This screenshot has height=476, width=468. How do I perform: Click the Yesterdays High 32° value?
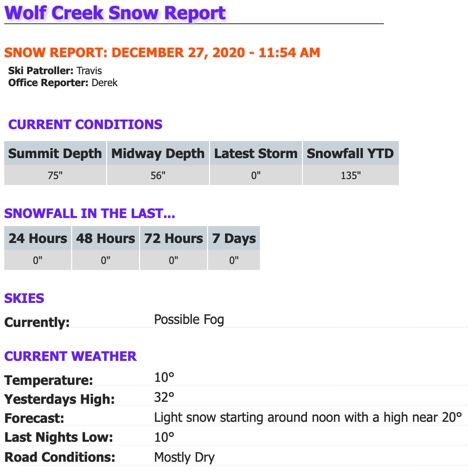tap(164, 397)
